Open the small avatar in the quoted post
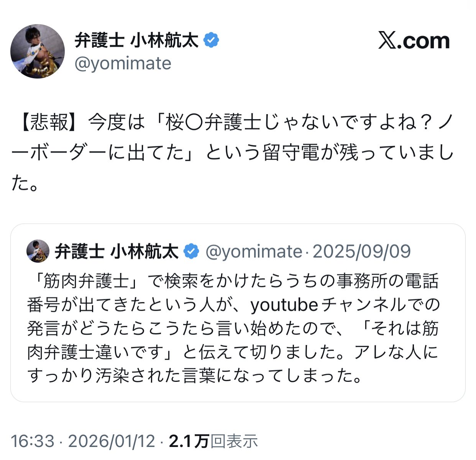The image size is (476, 460). click(38, 251)
